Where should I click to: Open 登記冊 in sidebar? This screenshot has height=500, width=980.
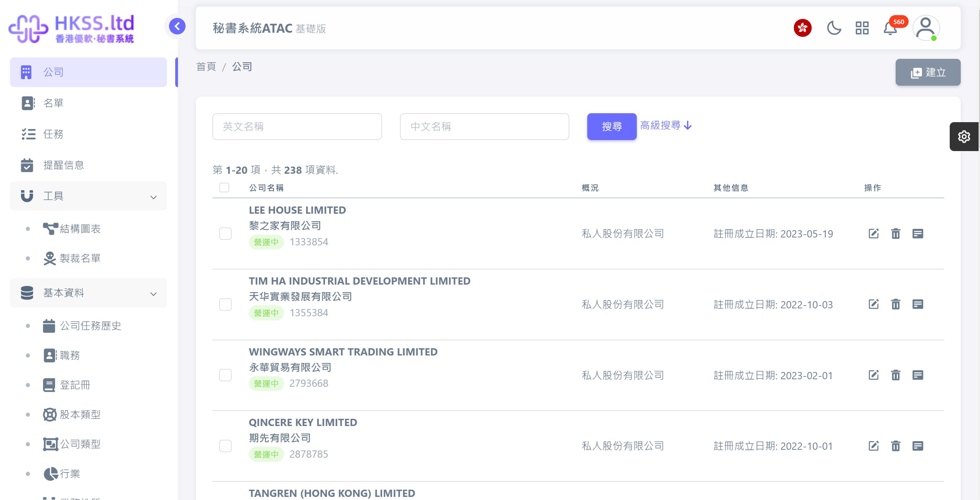[x=66, y=385]
